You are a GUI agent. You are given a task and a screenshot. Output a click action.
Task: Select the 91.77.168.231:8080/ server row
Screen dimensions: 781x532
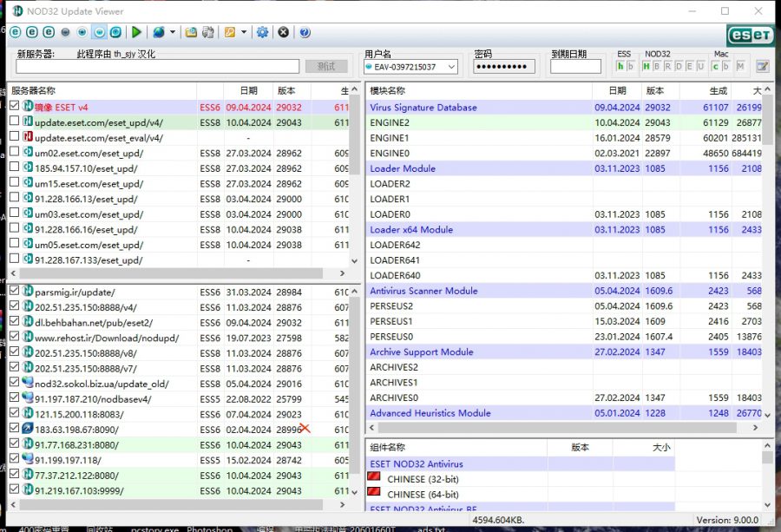[179, 445]
